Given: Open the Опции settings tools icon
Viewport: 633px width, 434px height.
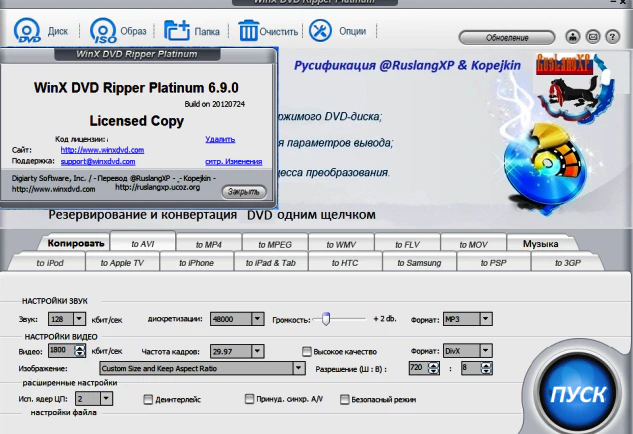Looking at the screenshot, I should click(320, 31).
